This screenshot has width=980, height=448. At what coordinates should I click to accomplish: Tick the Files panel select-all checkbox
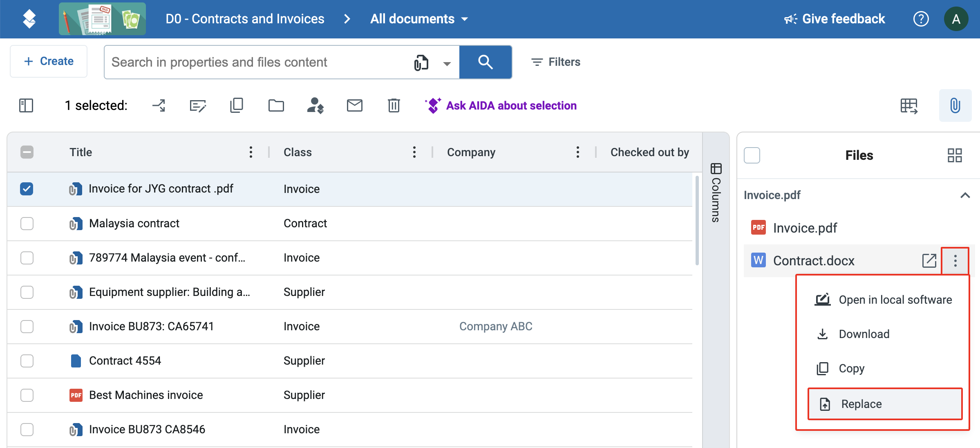point(752,155)
